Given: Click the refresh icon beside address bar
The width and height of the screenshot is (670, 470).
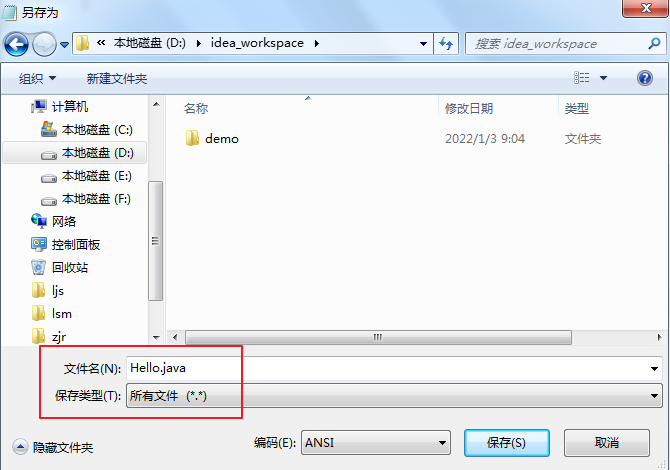Looking at the screenshot, I should (x=446, y=43).
